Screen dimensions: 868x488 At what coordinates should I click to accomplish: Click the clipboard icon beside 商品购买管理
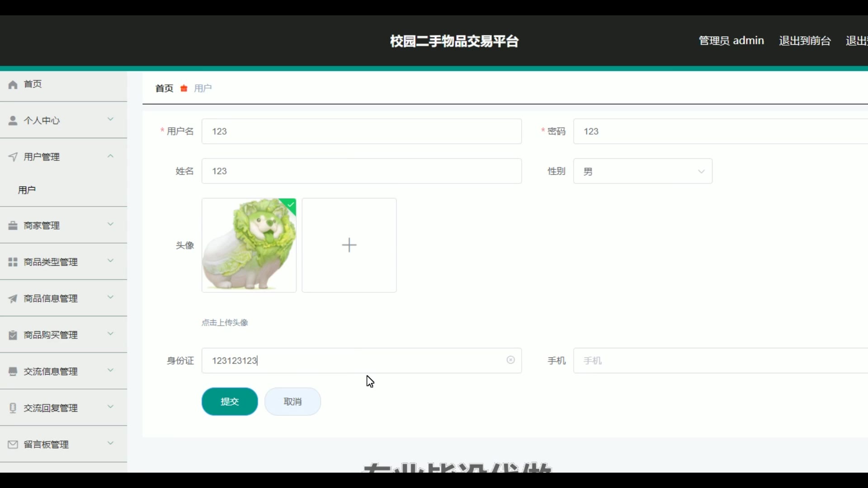(x=13, y=335)
